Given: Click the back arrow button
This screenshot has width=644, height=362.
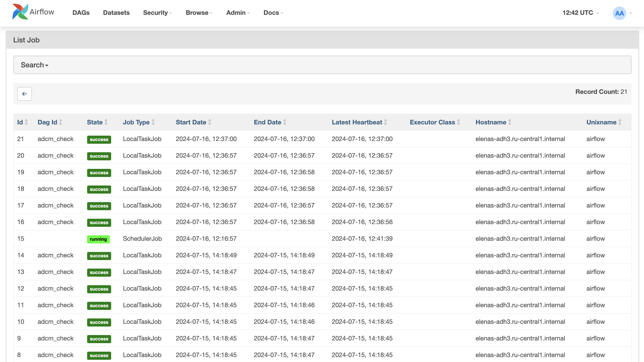Looking at the screenshot, I should coord(24,94).
